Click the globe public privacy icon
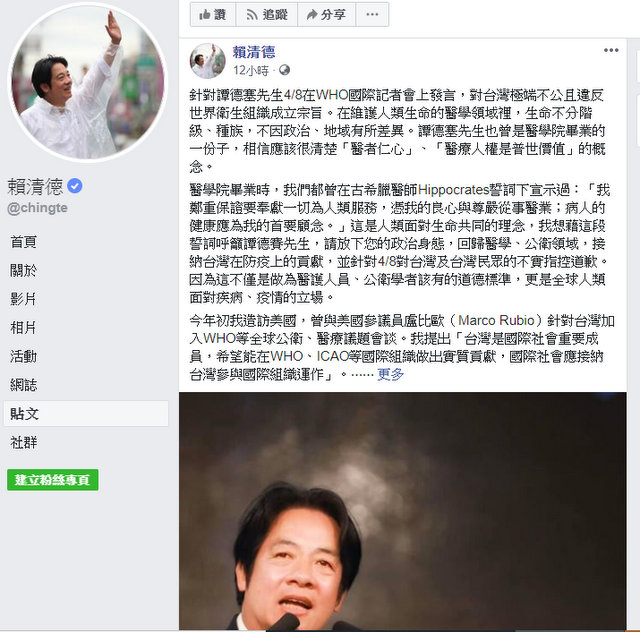640x632 pixels. pos(284,70)
